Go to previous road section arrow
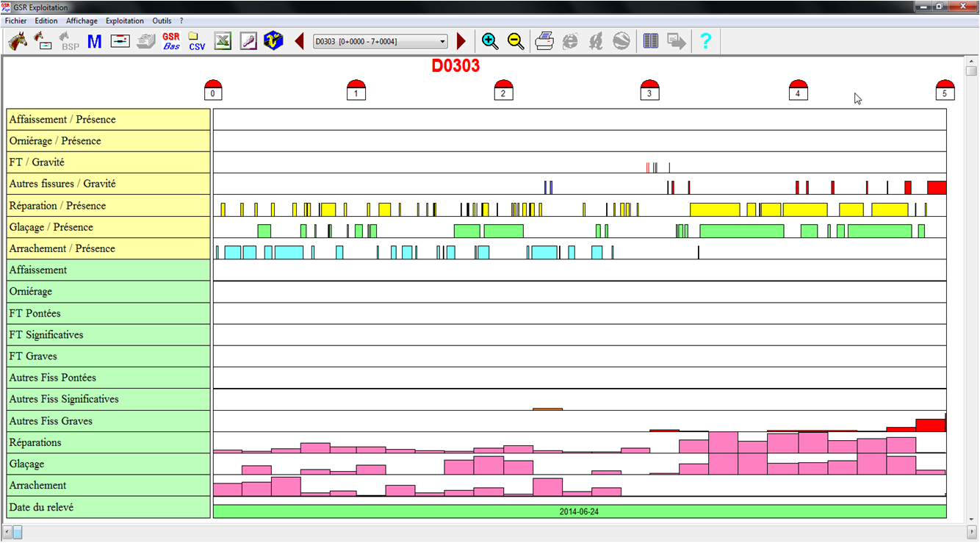980x543 pixels. pyautogui.click(x=299, y=41)
